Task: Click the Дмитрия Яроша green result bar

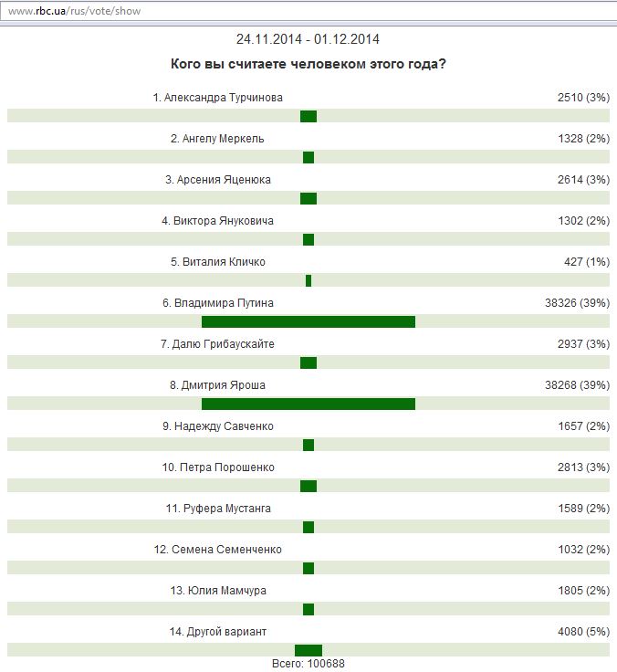Action: pyautogui.click(x=308, y=404)
